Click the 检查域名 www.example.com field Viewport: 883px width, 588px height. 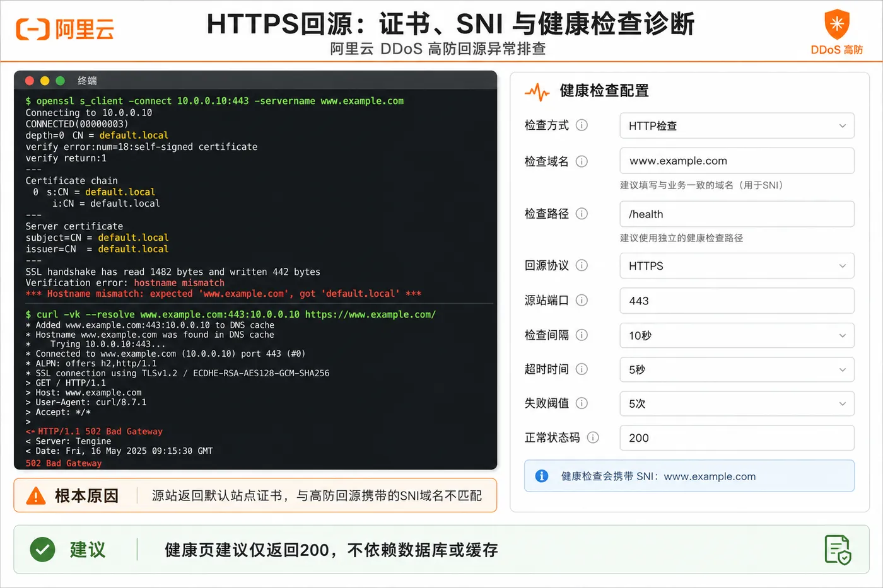(x=737, y=161)
